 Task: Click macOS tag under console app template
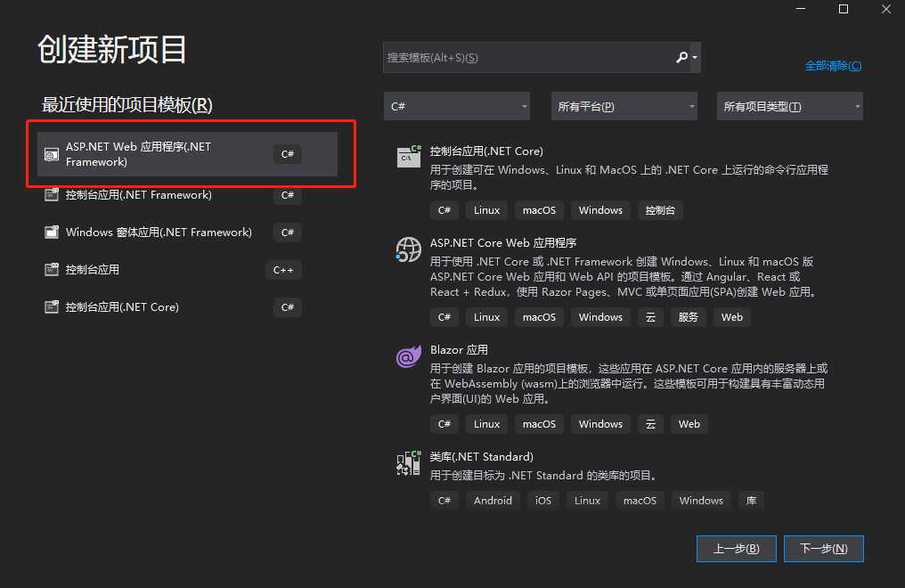click(539, 210)
